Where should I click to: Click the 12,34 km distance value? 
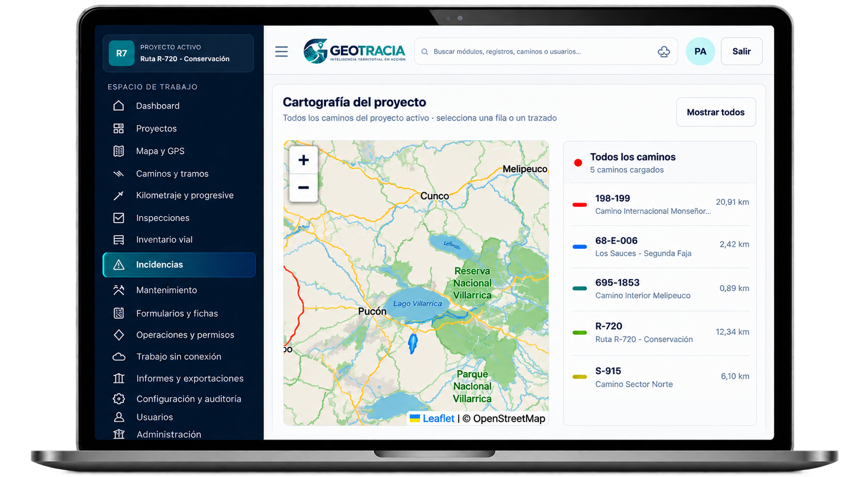[732, 332]
